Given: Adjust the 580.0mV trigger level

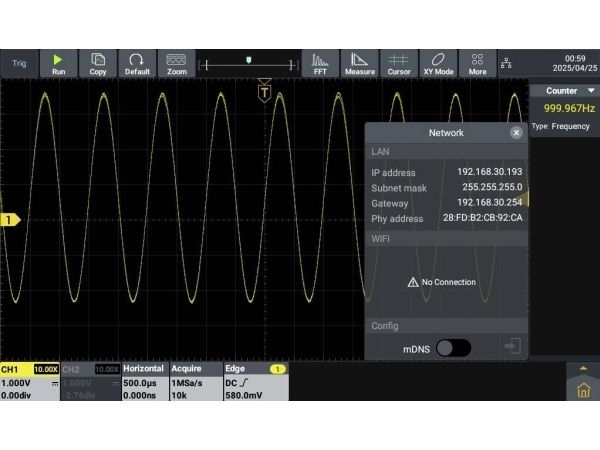Looking at the screenshot, I should 244,395.
